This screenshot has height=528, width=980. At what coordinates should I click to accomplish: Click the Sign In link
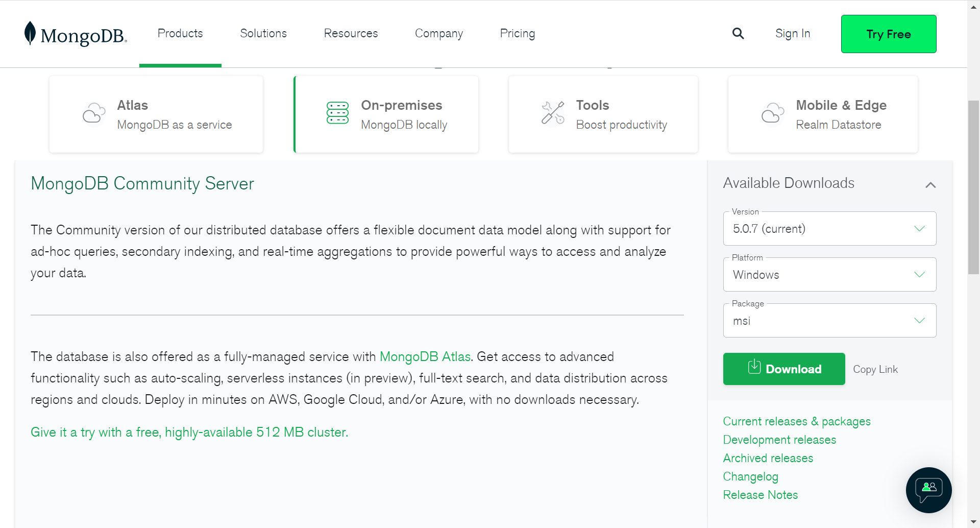pyautogui.click(x=793, y=33)
